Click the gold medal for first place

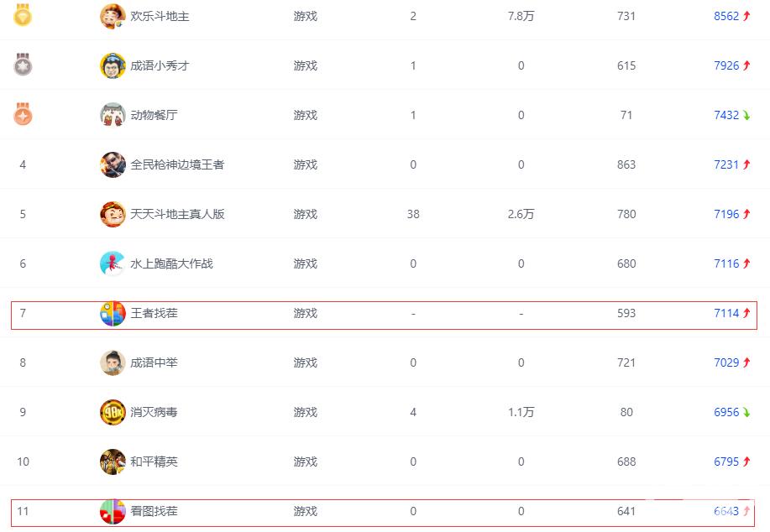point(24,16)
